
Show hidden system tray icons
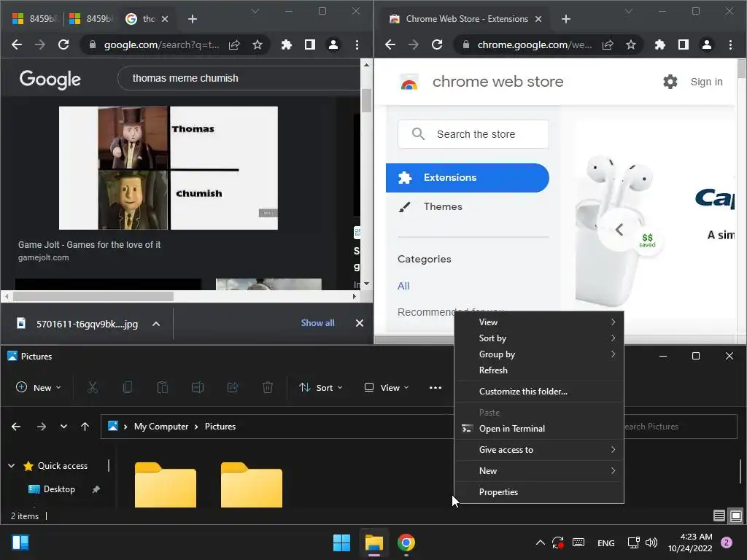pos(541,542)
